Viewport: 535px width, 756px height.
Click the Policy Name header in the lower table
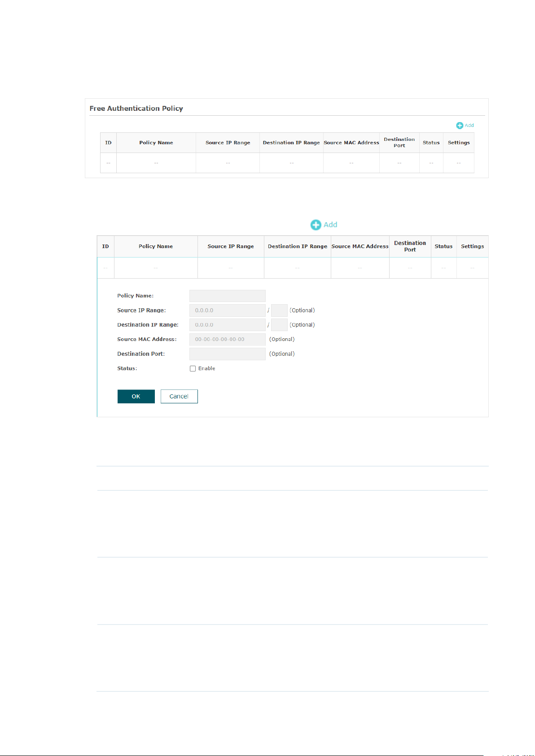tap(156, 246)
